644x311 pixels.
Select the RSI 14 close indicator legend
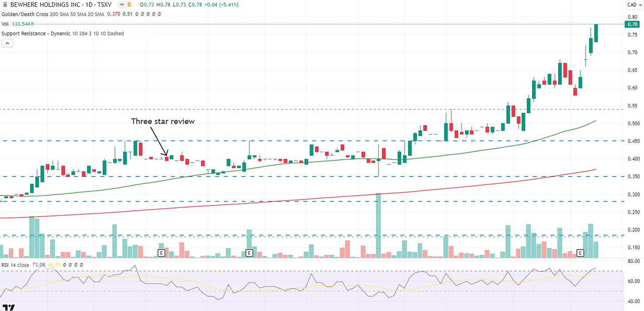[15, 265]
